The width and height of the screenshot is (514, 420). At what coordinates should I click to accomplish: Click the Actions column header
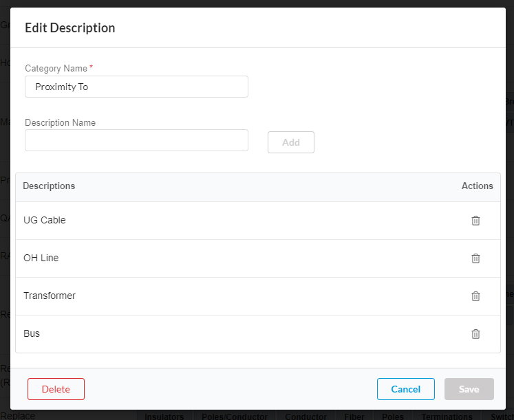pyautogui.click(x=477, y=186)
